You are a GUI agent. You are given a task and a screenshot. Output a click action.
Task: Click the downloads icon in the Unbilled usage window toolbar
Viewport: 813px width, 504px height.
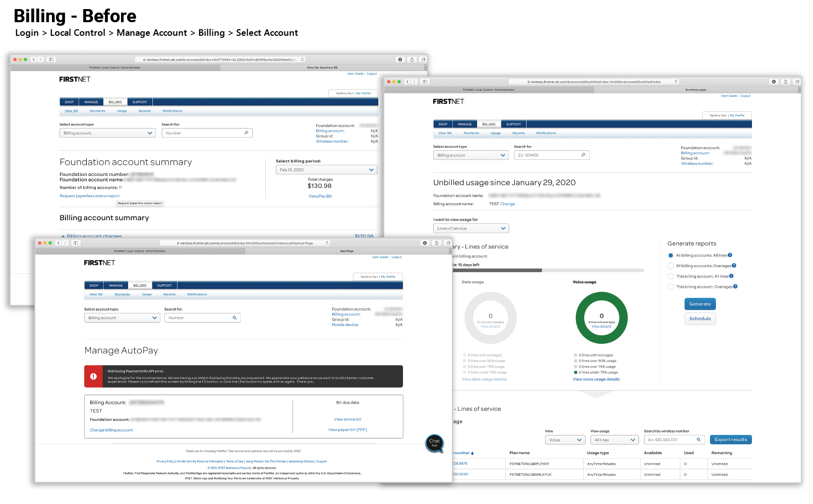coord(774,82)
